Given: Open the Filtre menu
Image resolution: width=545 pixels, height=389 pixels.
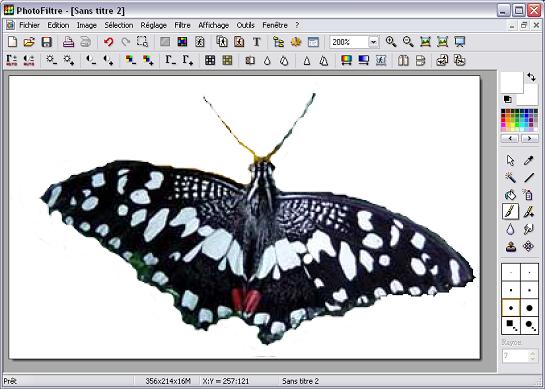Looking at the screenshot, I should [x=182, y=25].
